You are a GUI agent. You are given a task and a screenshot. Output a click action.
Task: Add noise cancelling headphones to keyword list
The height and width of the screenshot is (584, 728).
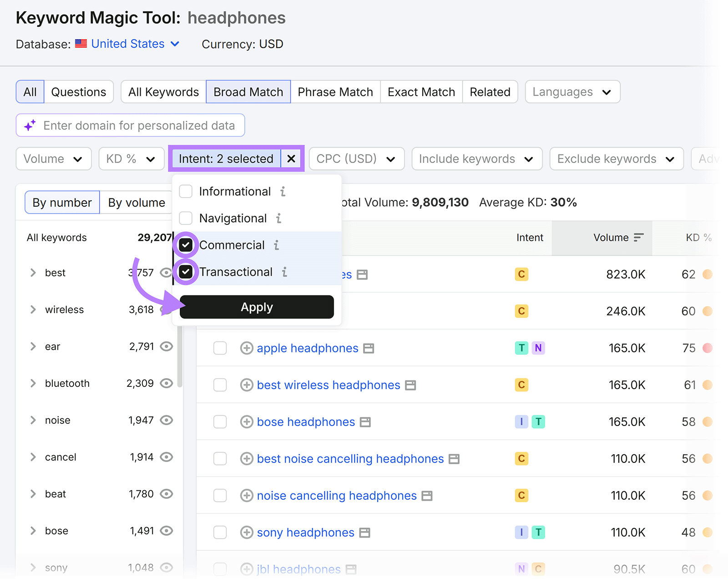247,496
